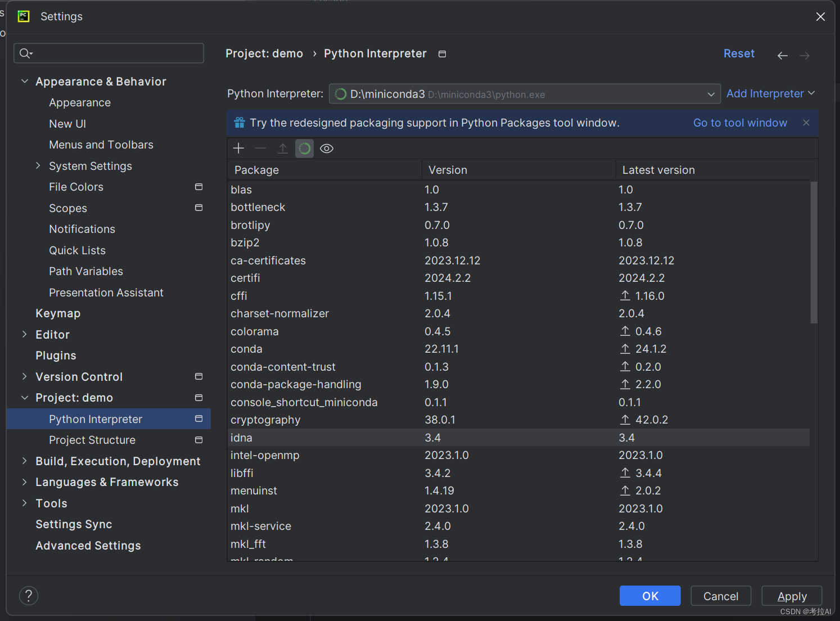Open Menus and Toolbars settings

(101, 145)
